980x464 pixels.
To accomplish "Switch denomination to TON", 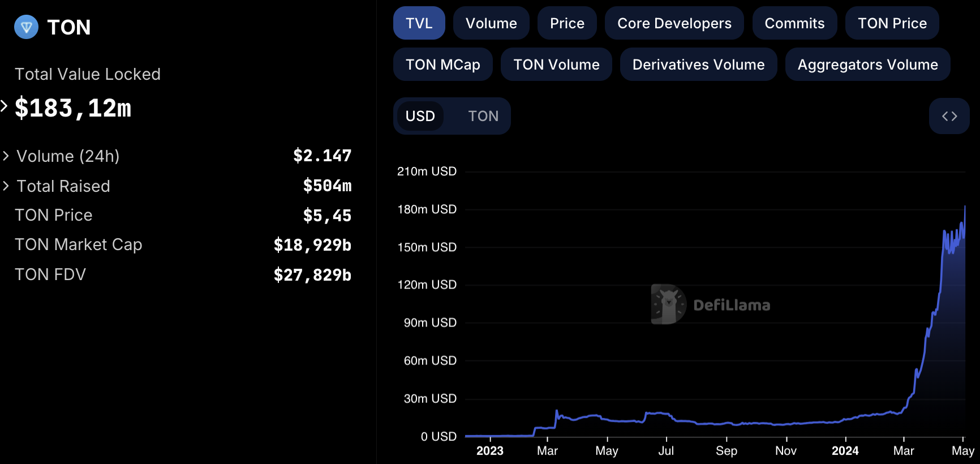I will tap(483, 116).
